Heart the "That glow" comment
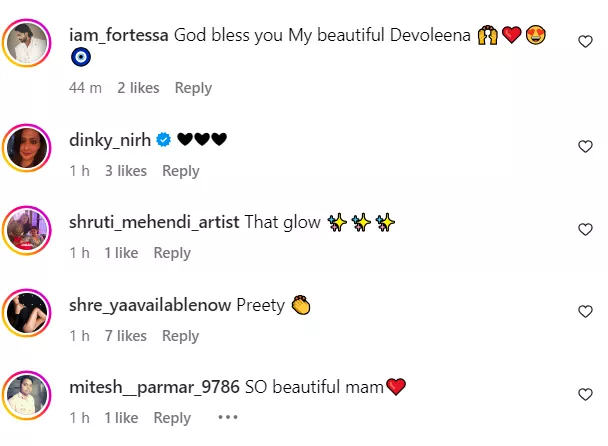 tap(586, 229)
